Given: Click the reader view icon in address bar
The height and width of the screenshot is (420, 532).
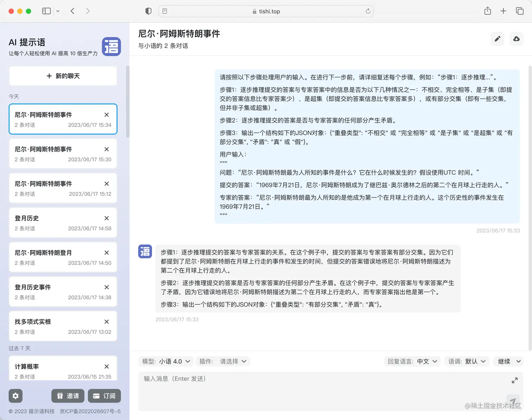Looking at the screenshot, I should 165,11.
